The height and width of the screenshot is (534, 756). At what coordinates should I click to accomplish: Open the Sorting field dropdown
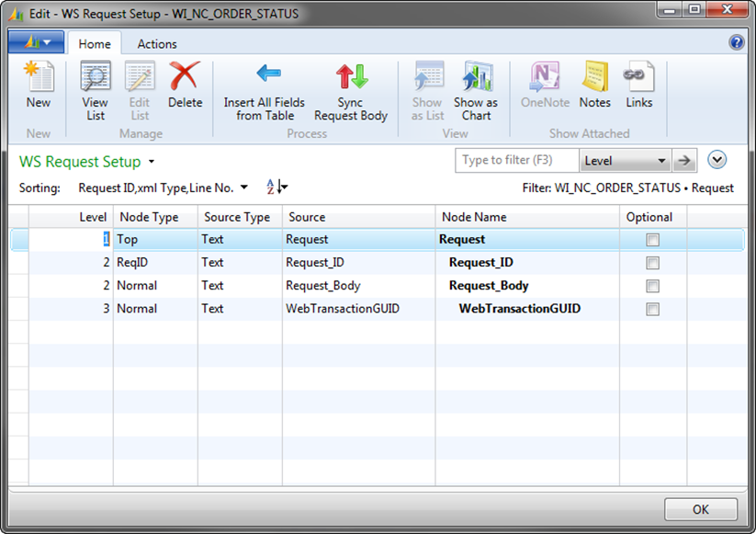tap(243, 187)
